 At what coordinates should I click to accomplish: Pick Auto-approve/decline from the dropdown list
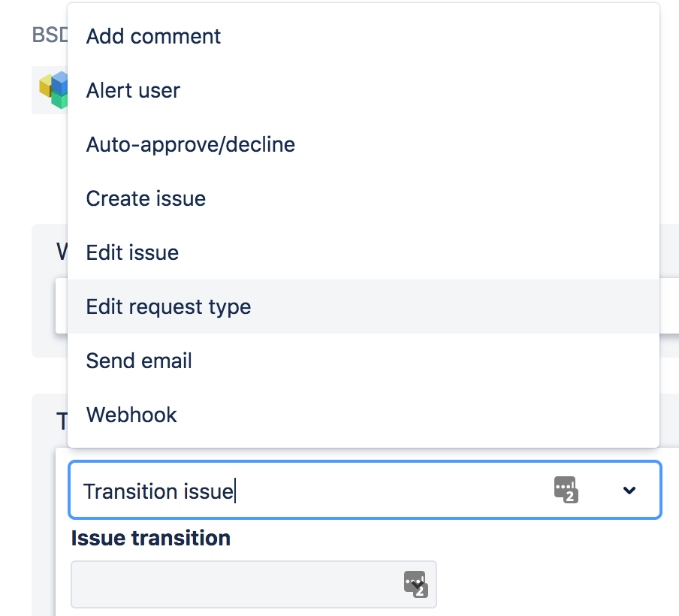[364, 144]
